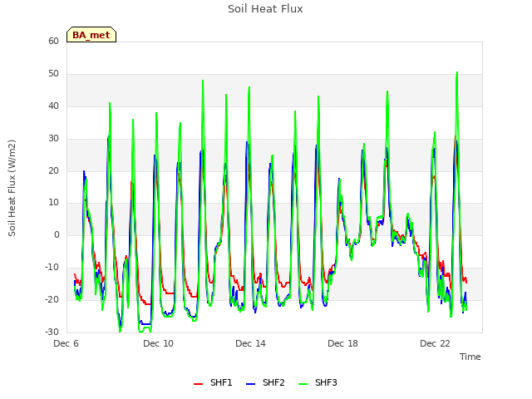Image resolution: width=532 pixels, height=399 pixels.
Task: Toggle the SHF2 legend entry
Action: tap(265, 382)
